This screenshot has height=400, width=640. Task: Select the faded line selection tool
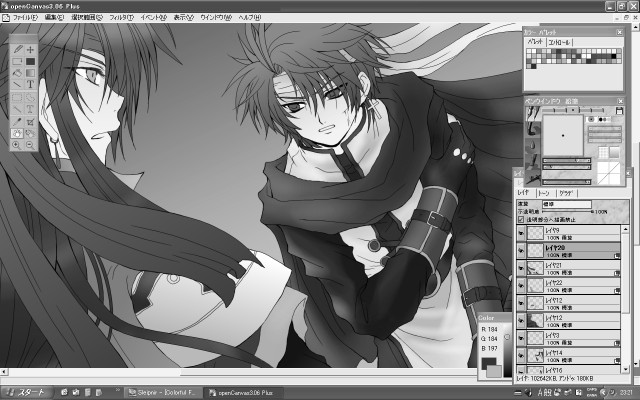17,109
